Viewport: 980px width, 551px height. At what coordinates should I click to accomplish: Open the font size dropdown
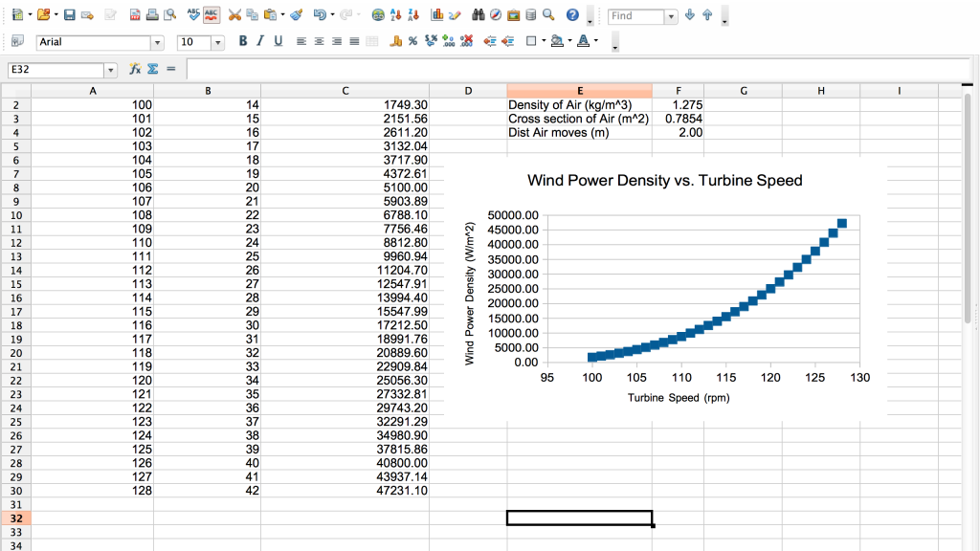pyautogui.click(x=219, y=41)
